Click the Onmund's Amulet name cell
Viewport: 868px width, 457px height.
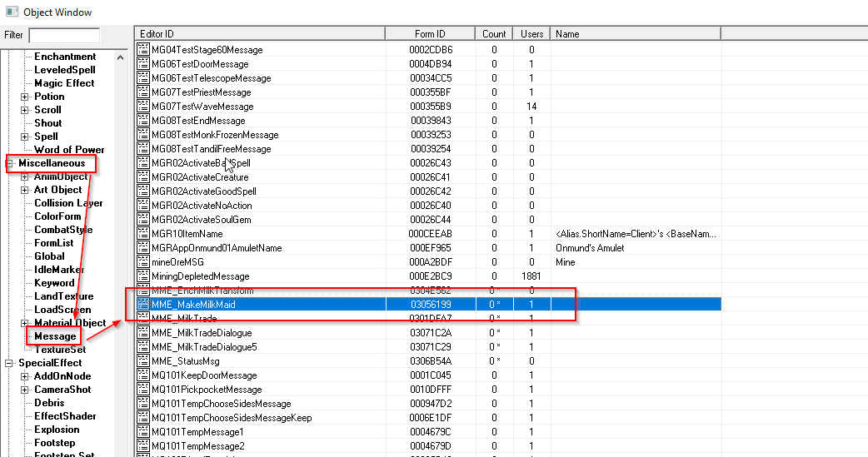point(590,248)
